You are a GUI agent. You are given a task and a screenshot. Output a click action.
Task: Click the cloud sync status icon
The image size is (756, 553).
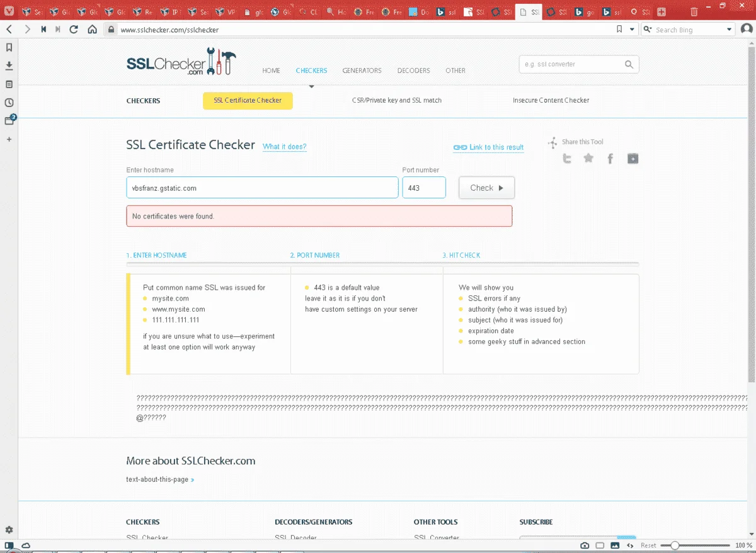coord(25,545)
